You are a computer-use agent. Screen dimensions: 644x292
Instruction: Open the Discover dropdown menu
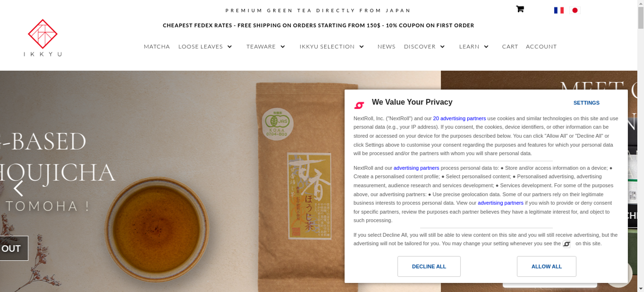pos(424,47)
